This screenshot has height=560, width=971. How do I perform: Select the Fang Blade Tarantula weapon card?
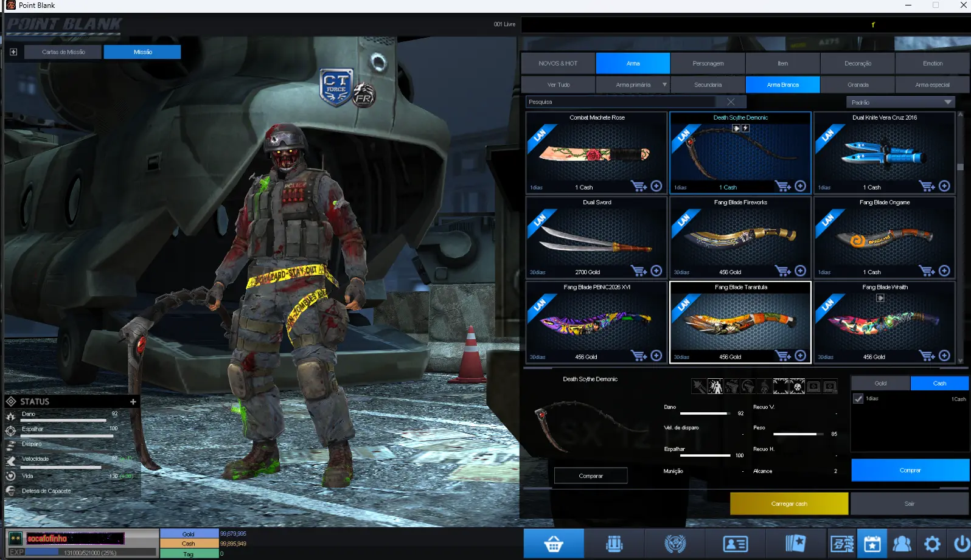[x=740, y=322]
